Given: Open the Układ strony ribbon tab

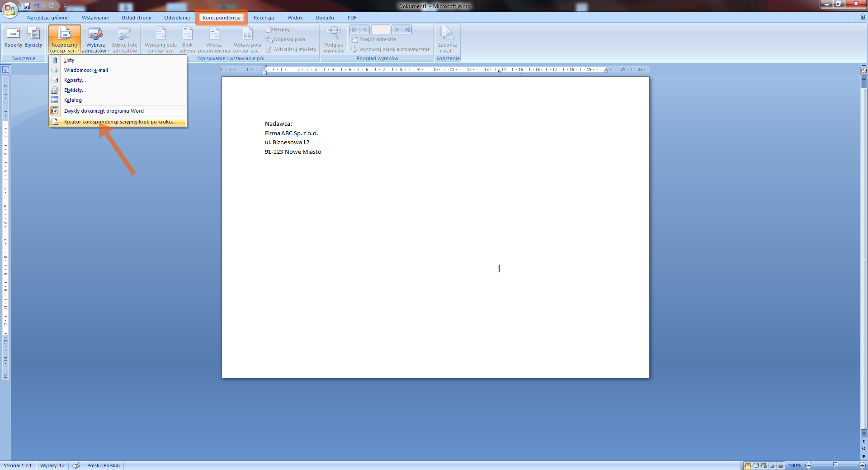Looking at the screenshot, I should pos(136,18).
